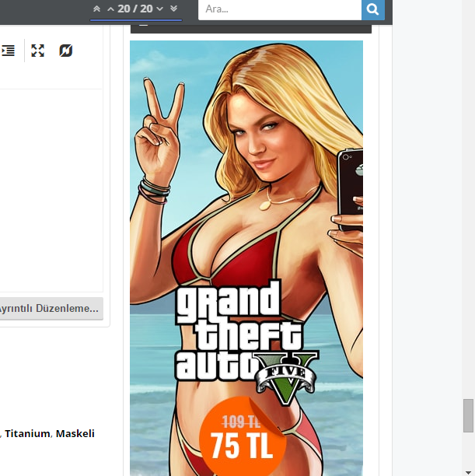475x476 pixels.
Task: Click the editor toolbar's rightmost slashed-square icon
Action: [66, 51]
